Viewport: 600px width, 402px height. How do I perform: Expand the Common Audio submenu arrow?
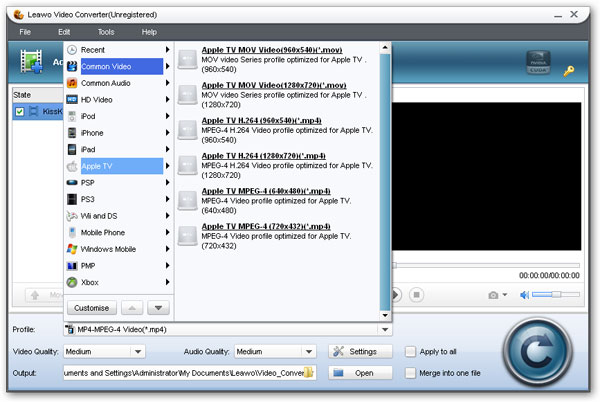[168, 83]
